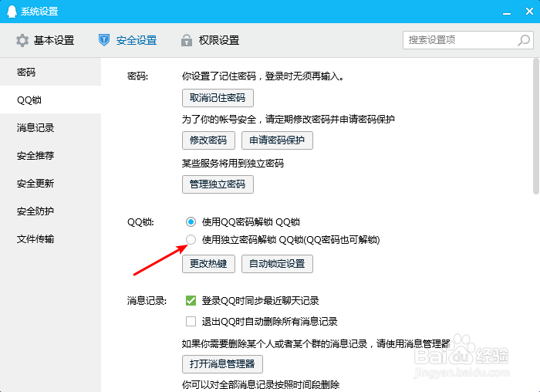Open the 权限设置 tab

(210, 40)
